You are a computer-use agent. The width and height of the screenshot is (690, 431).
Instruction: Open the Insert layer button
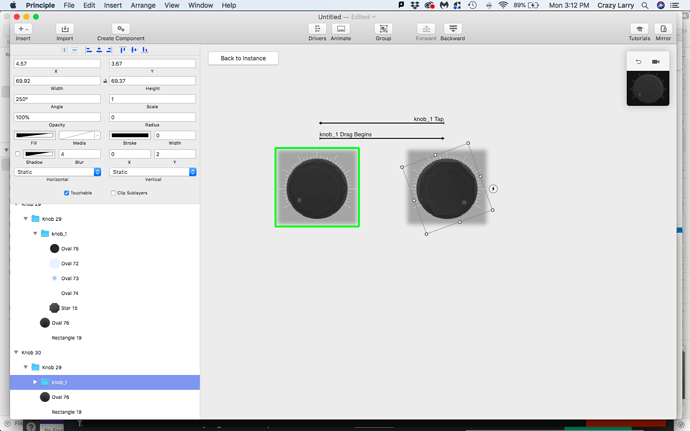click(23, 29)
